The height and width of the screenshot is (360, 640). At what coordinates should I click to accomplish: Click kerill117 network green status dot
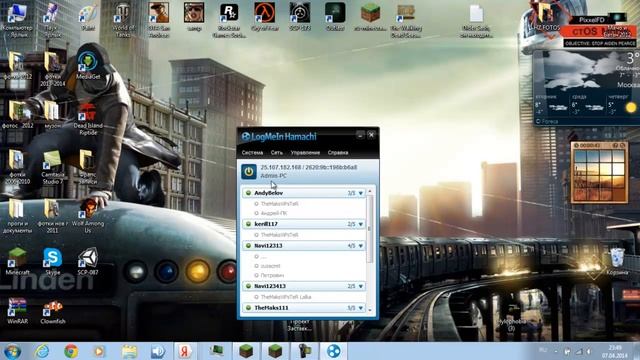coord(248,224)
